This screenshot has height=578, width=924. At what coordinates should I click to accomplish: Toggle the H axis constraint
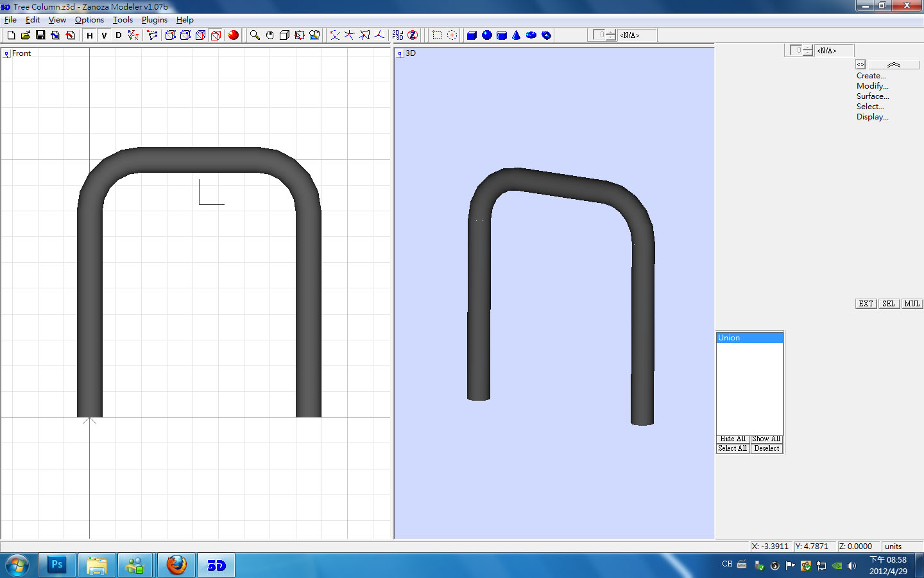[90, 35]
